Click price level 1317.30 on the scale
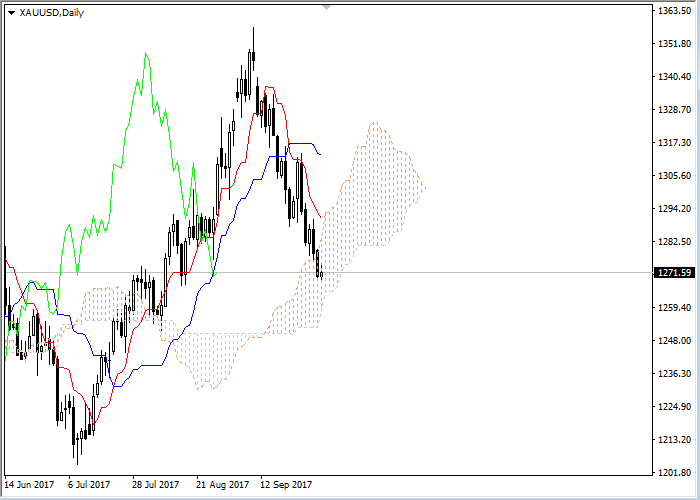The image size is (700, 500). click(675, 143)
